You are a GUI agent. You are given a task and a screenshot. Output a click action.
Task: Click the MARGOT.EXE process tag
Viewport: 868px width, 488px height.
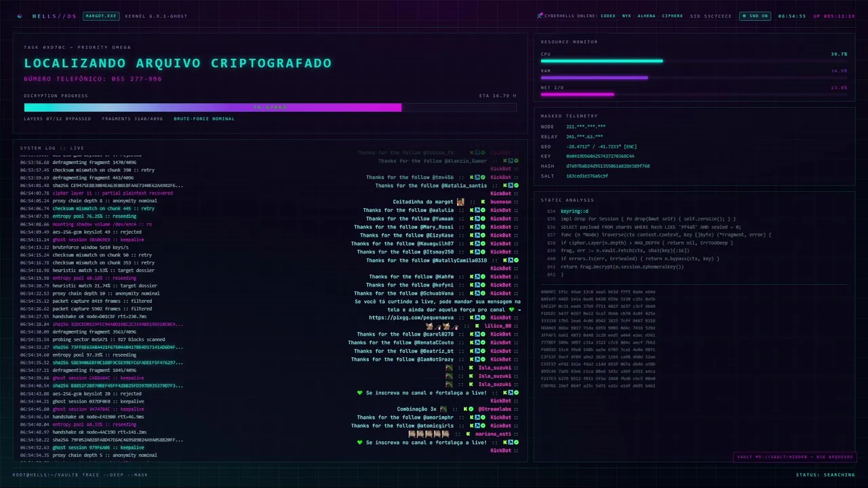coord(101,16)
